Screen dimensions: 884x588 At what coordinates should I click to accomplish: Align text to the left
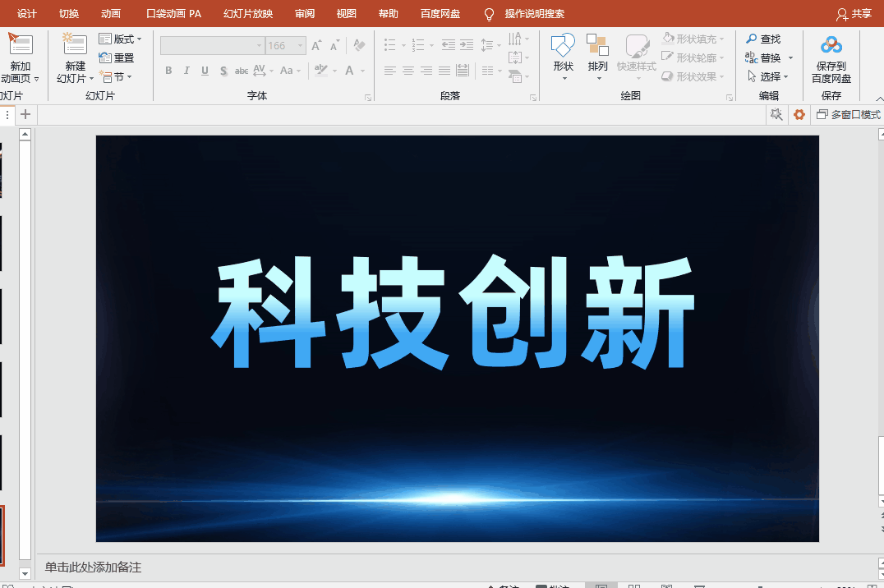coord(390,71)
